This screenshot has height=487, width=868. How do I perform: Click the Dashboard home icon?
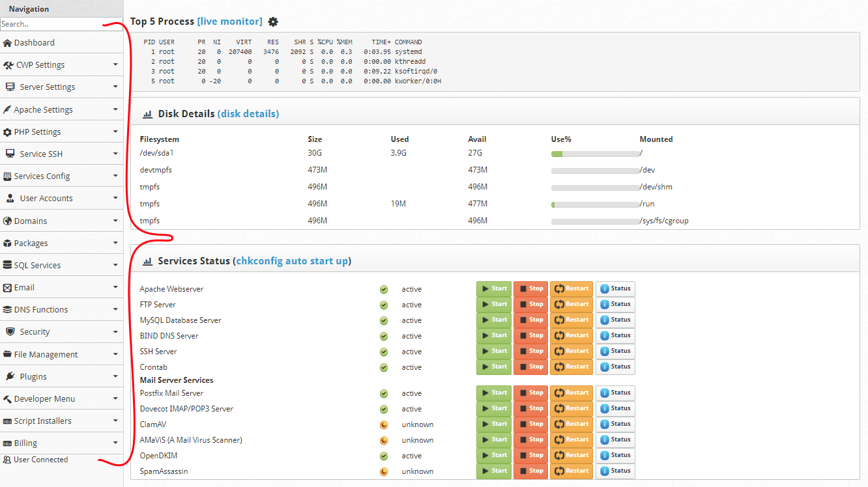click(7, 43)
